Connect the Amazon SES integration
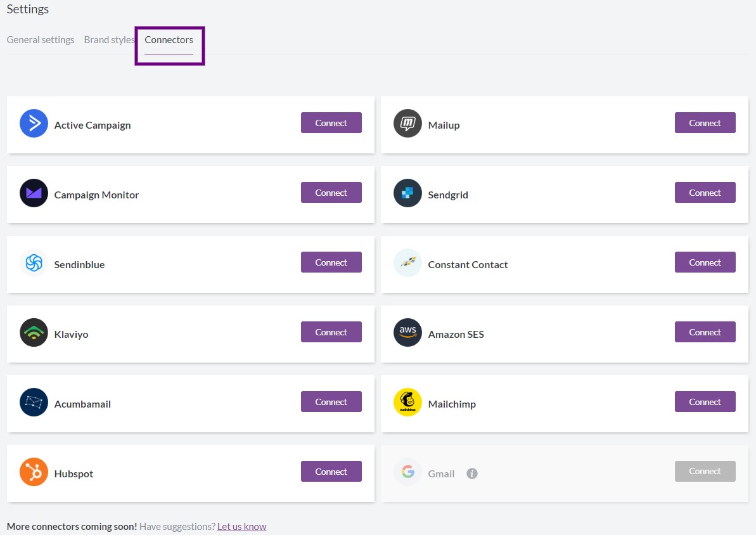756x535 pixels. pyautogui.click(x=705, y=332)
